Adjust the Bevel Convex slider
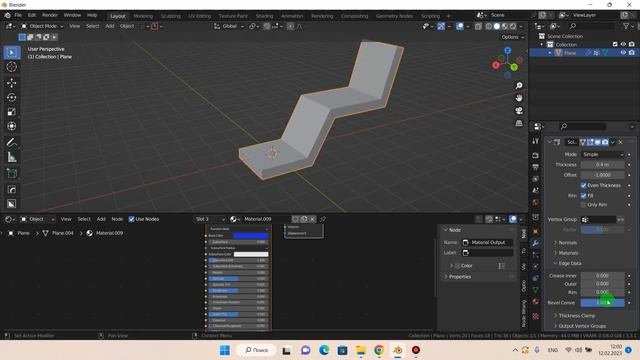Image resolution: width=640 pixels, height=360 pixels. pos(602,302)
